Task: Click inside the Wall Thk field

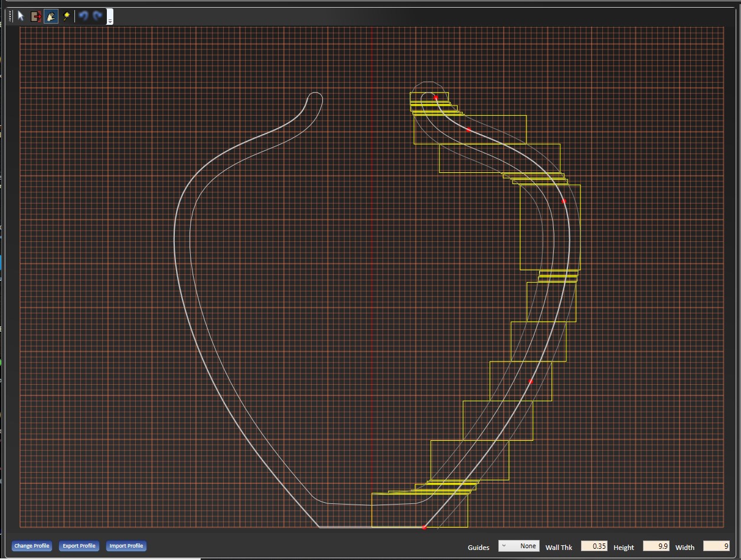Action: pyautogui.click(x=594, y=546)
